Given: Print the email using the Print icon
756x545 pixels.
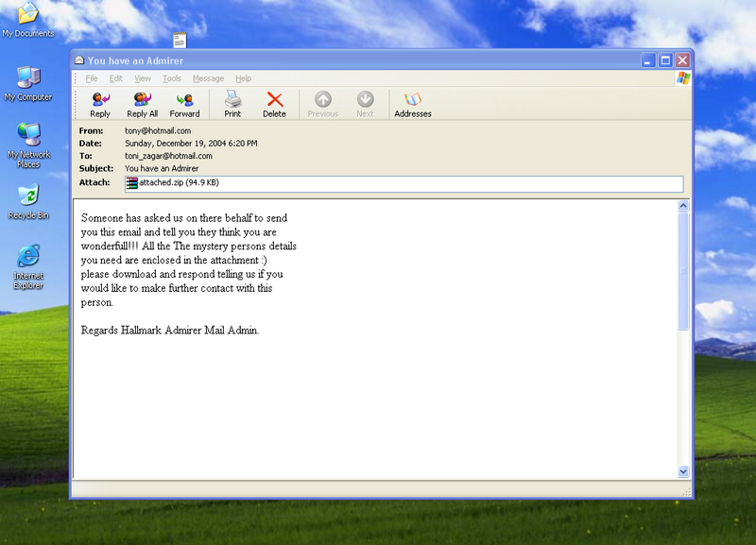Looking at the screenshot, I should [232, 103].
